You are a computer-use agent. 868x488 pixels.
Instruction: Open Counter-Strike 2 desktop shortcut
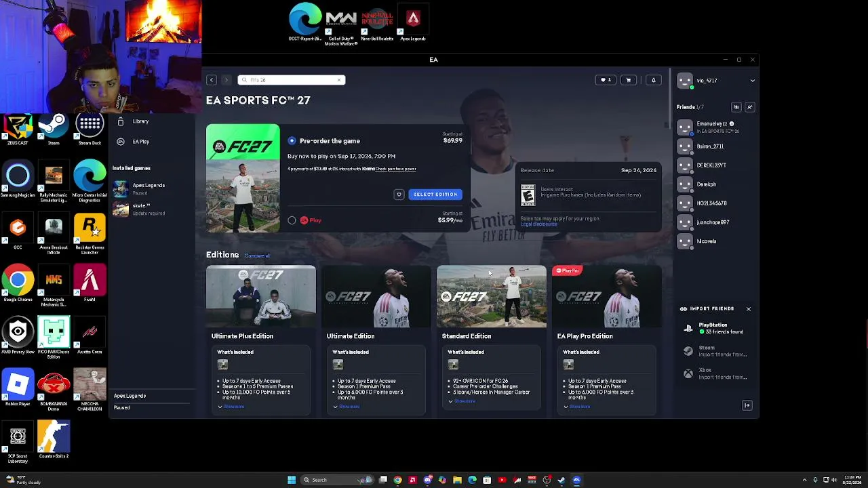[54, 439]
